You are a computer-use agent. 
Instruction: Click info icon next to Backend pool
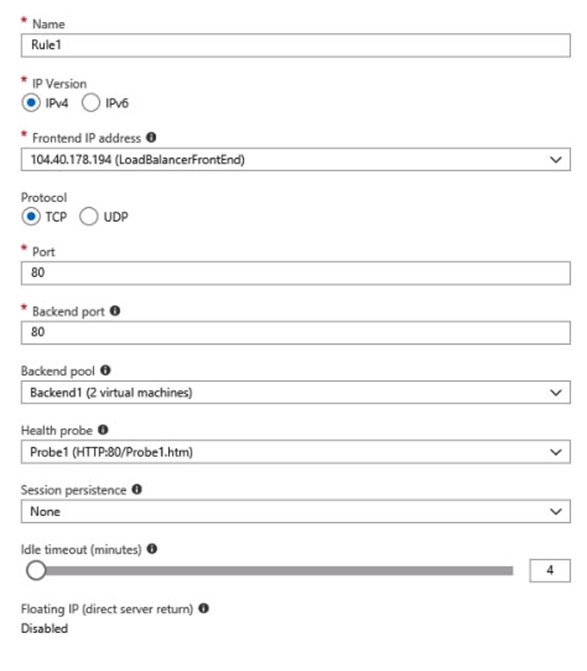point(105,370)
